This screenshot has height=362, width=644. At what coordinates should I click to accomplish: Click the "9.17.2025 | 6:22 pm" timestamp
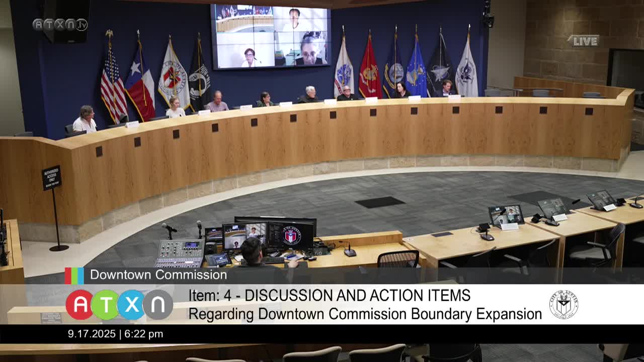[116, 334]
